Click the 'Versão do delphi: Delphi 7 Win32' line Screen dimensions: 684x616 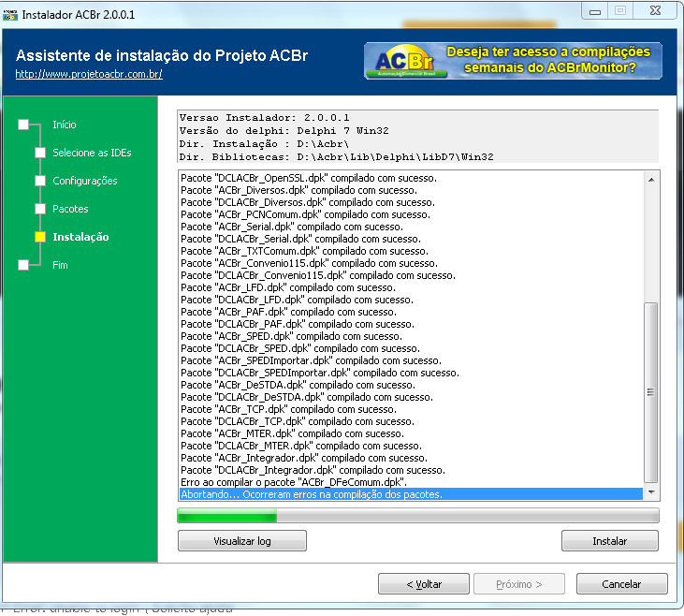(284, 131)
